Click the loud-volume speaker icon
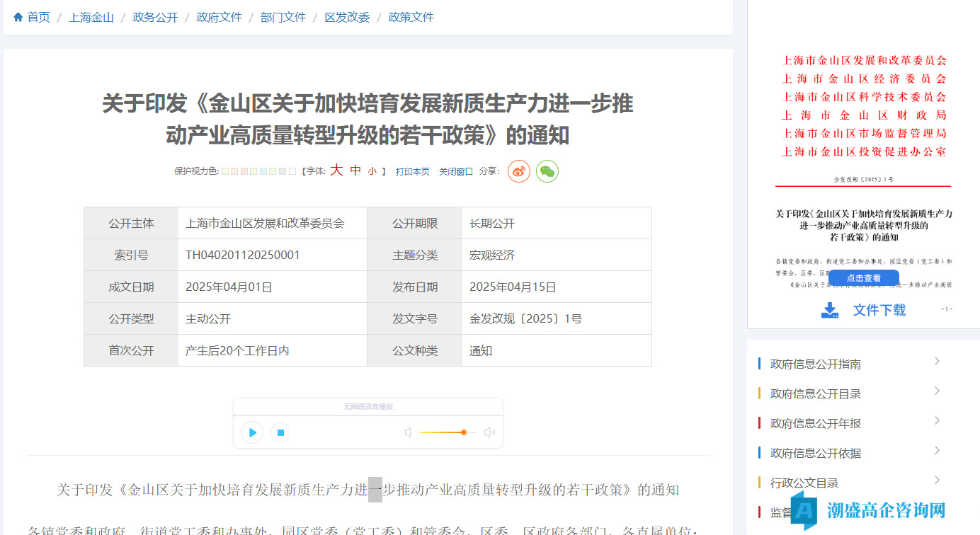Screen dimensions: 980x535 pos(489,432)
